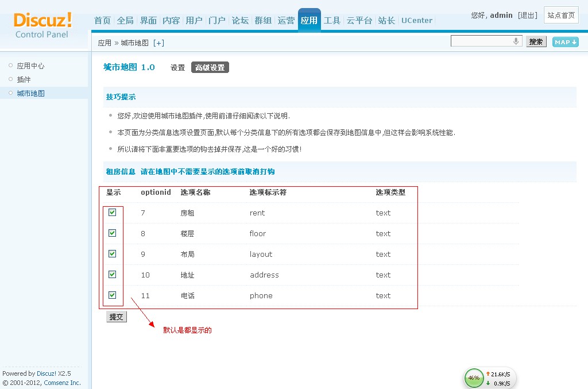Open 站点首页 site home link

click(x=561, y=16)
